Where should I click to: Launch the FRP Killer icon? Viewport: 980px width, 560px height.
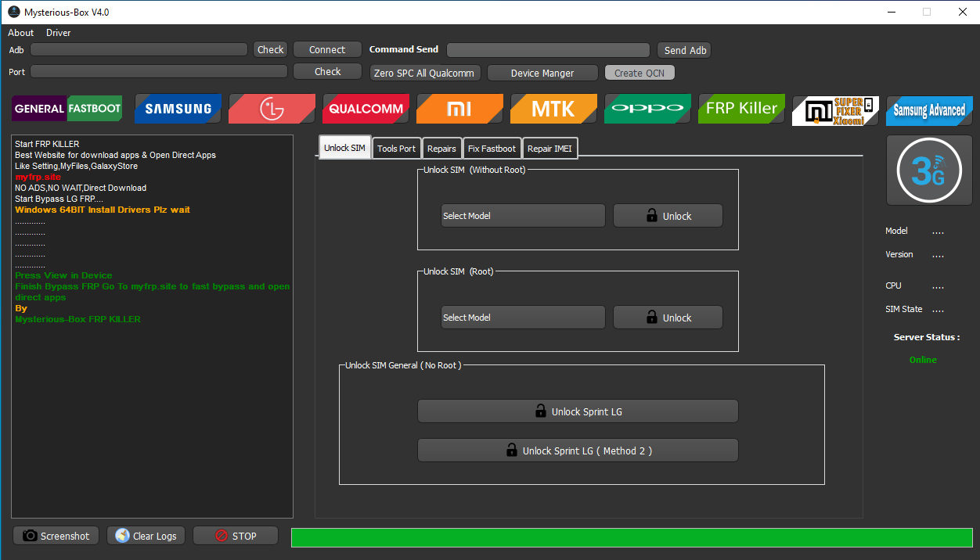pos(741,109)
